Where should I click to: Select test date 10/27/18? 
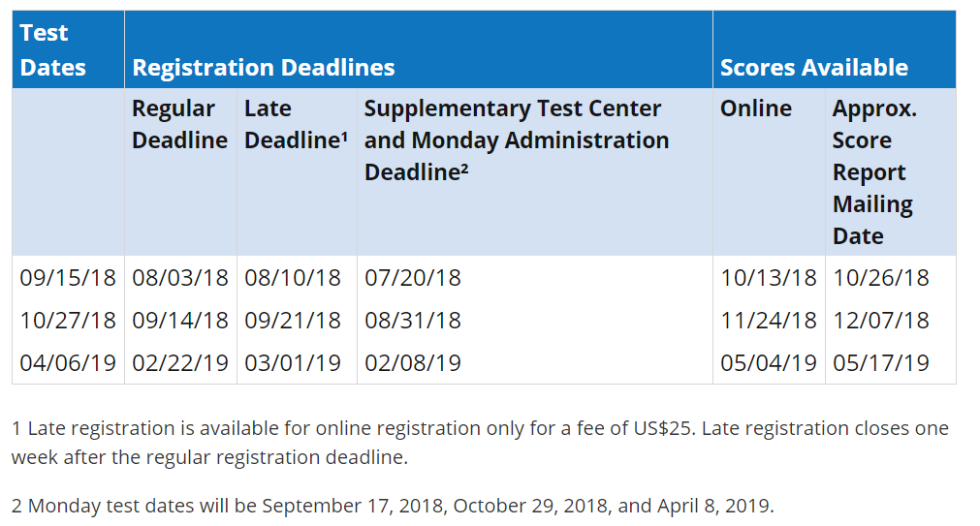[68, 321]
